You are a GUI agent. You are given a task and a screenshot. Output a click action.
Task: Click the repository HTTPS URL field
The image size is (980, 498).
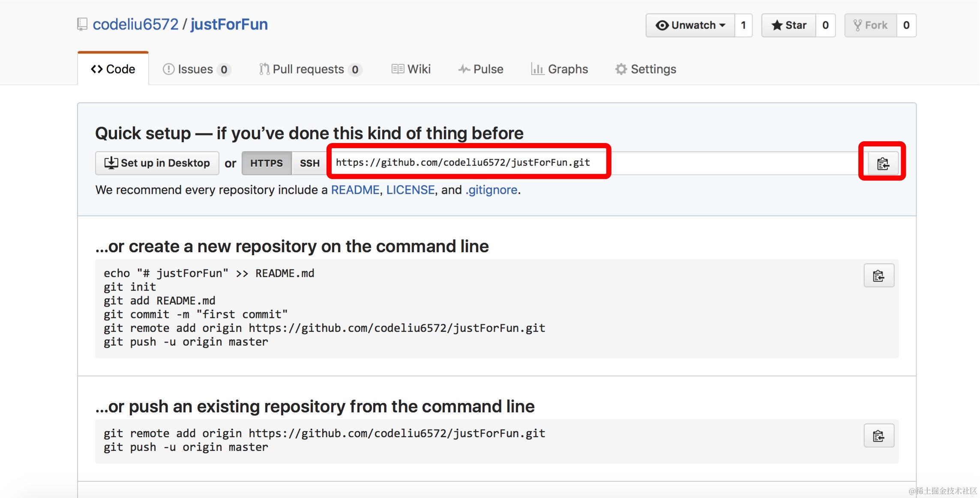tap(463, 163)
